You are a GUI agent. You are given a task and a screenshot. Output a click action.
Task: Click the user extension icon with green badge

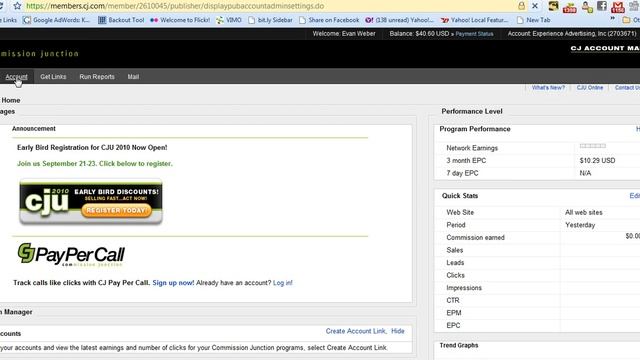pos(587,7)
